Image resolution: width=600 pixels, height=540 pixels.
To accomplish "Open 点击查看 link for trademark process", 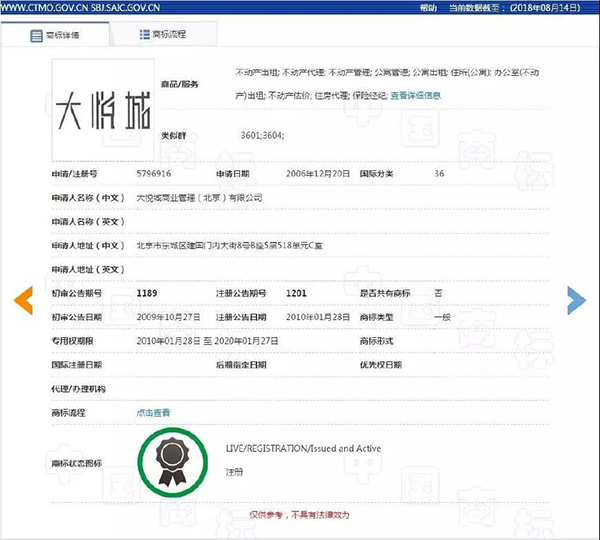I will (x=153, y=413).
